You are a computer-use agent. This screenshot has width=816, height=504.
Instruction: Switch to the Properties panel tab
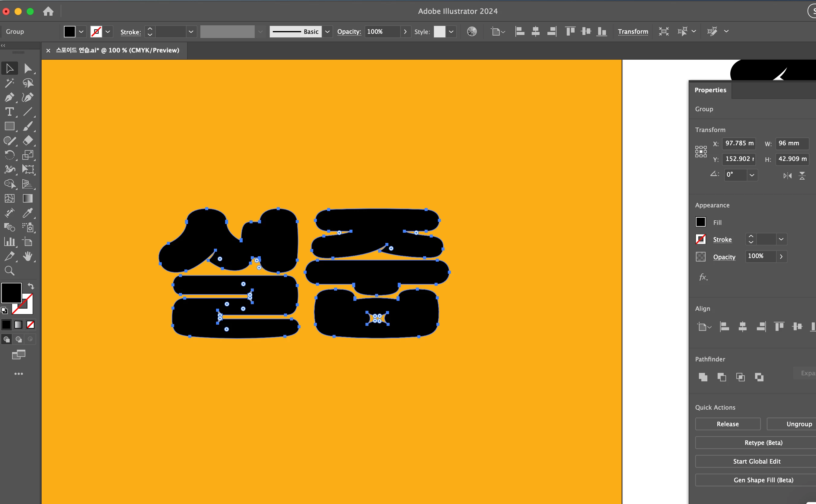(710, 90)
